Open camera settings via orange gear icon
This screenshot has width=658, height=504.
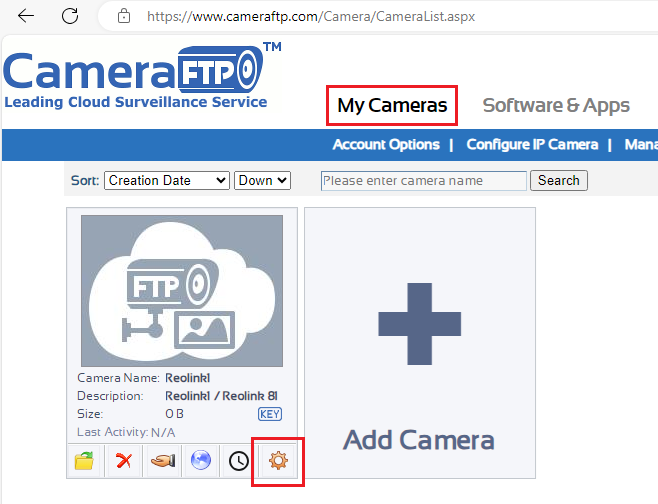pyautogui.click(x=277, y=462)
